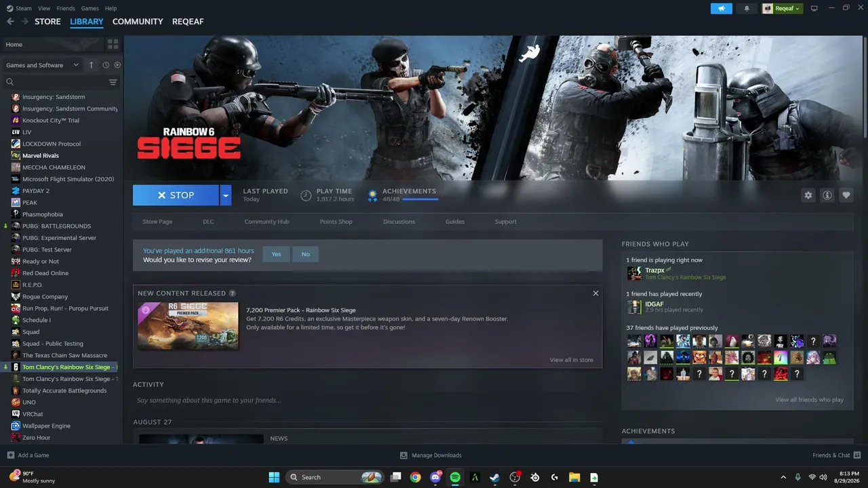Viewport: 868px width, 488px height.
Task: Open the notifications bell
Action: (747, 8)
